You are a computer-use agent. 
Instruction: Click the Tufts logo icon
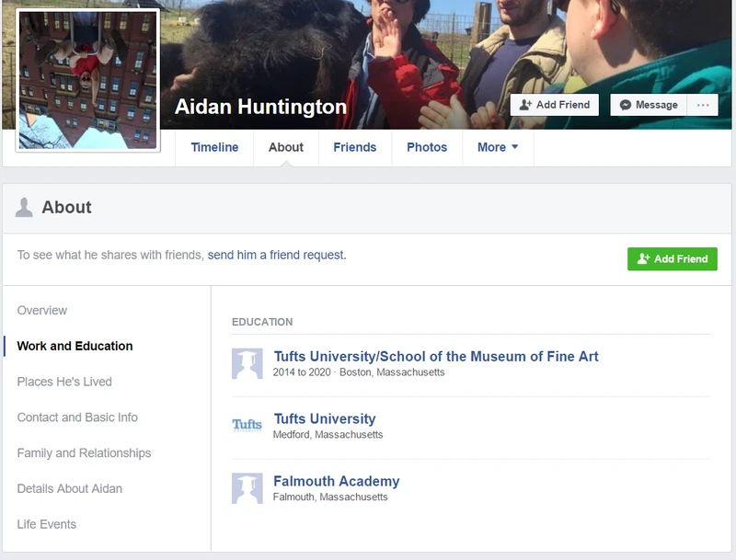[247, 426]
